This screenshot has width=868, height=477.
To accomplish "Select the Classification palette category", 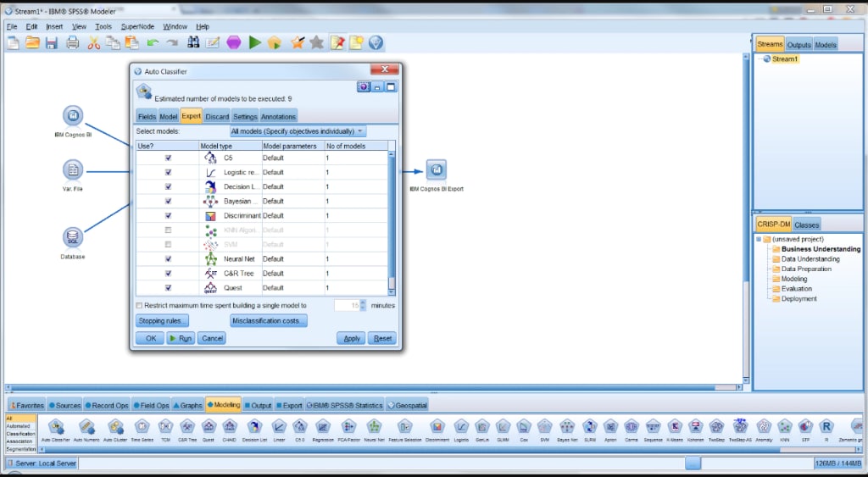I will tap(20, 434).
